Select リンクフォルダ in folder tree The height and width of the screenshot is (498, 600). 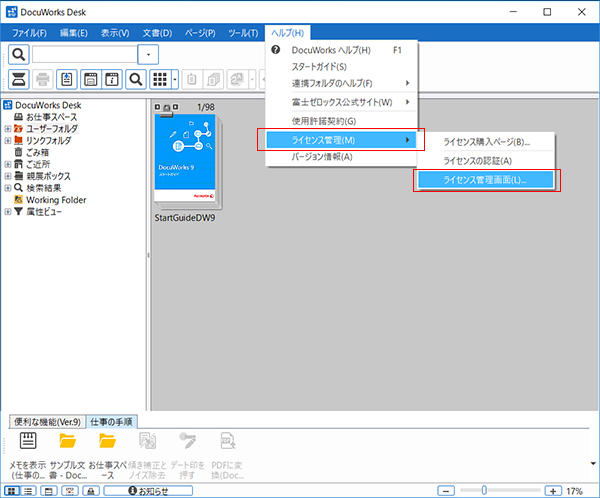point(49,140)
